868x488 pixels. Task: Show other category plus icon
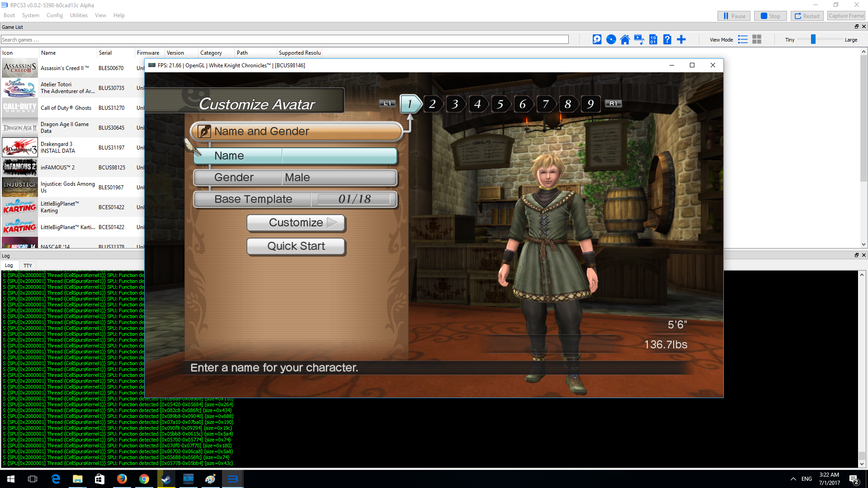click(x=681, y=40)
